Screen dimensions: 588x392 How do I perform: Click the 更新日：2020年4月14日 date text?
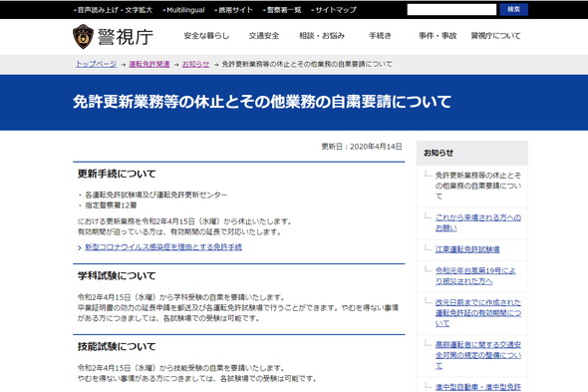362,147
